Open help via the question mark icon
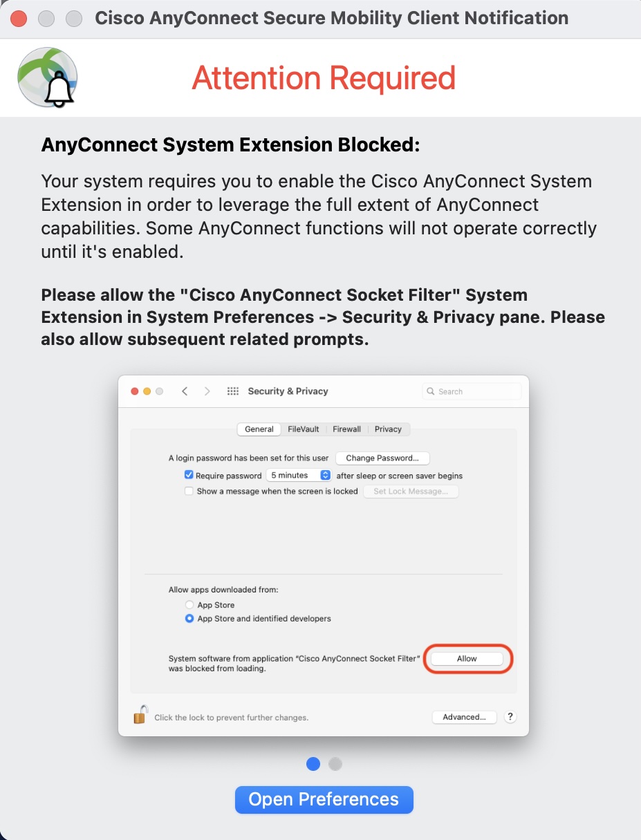Image resolution: width=641 pixels, height=840 pixels. [x=510, y=717]
